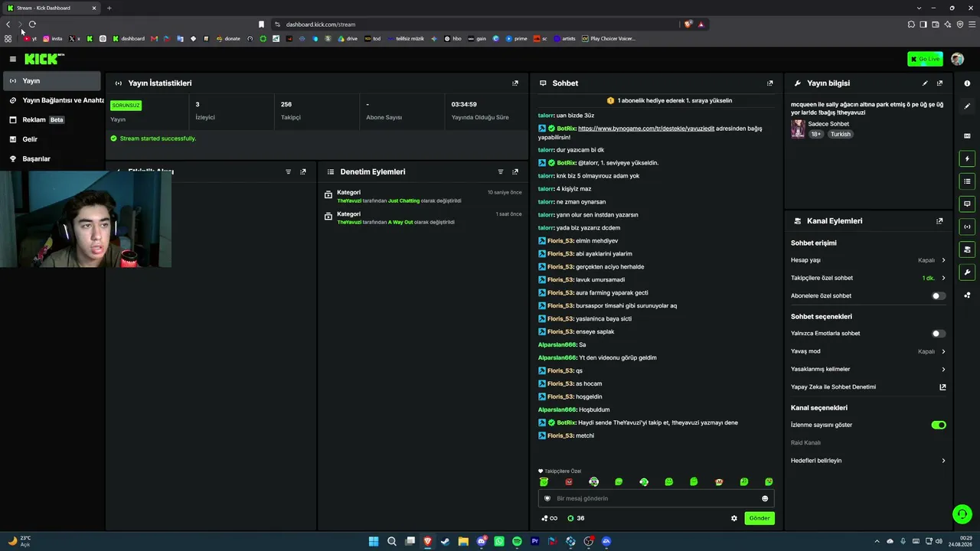Open Spotify from the taskbar
The image size is (980, 551).
click(517, 541)
